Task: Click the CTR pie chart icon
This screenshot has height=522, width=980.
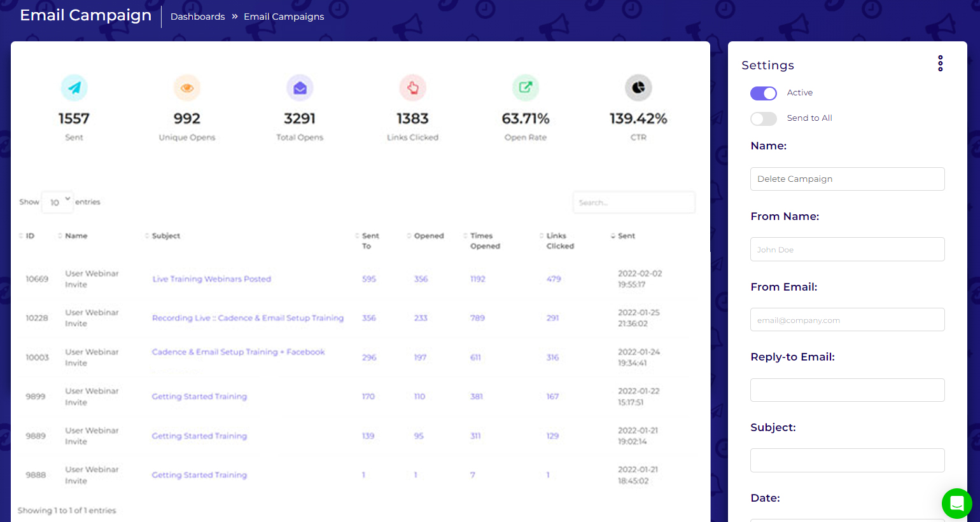Action: pyautogui.click(x=638, y=88)
